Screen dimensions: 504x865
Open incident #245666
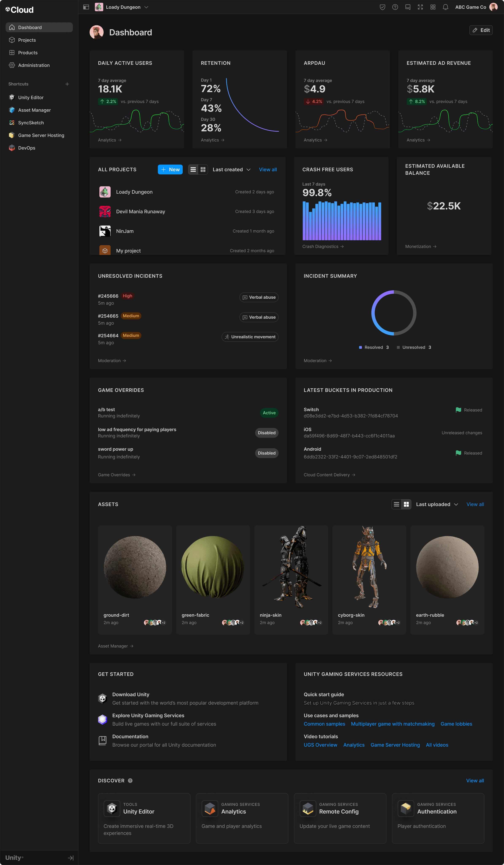click(108, 296)
